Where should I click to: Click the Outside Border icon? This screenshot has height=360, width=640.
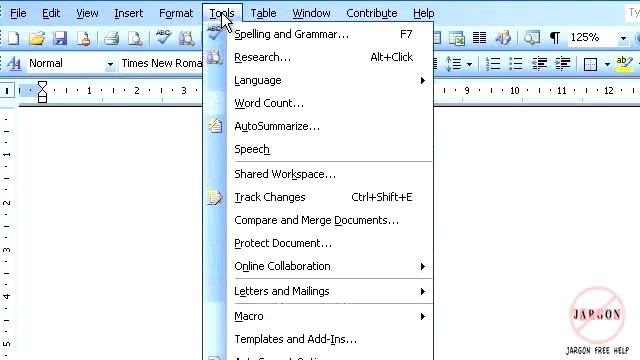590,64
